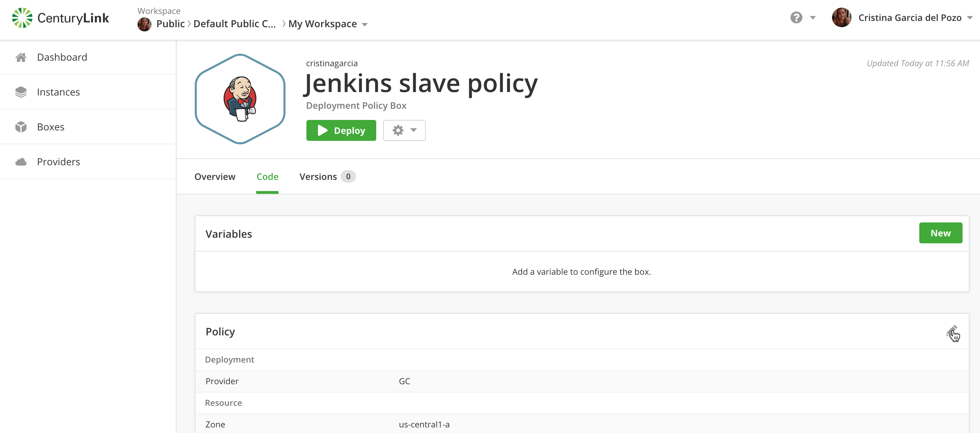Screen dimensions: 980x433
Task: Click the Resource section label
Action: (223, 403)
